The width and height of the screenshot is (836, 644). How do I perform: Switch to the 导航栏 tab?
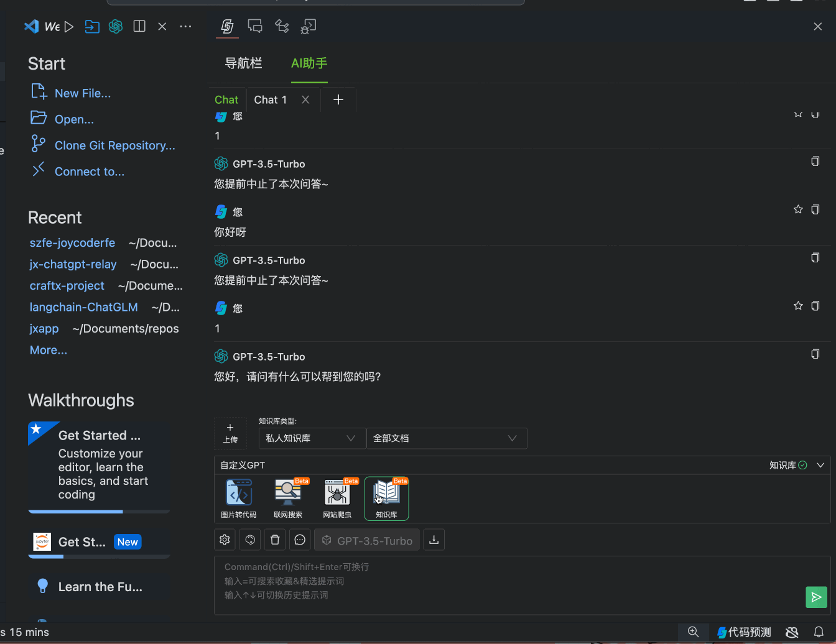pyautogui.click(x=243, y=63)
